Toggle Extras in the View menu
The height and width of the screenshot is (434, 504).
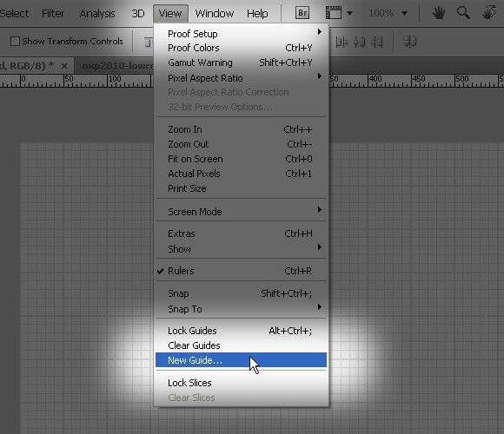(x=241, y=233)
